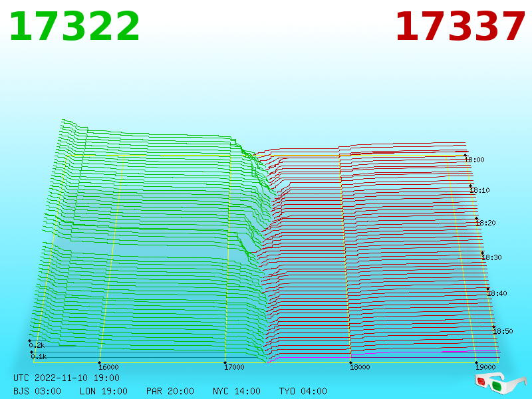Select the 18:00 time axis label

474,160
